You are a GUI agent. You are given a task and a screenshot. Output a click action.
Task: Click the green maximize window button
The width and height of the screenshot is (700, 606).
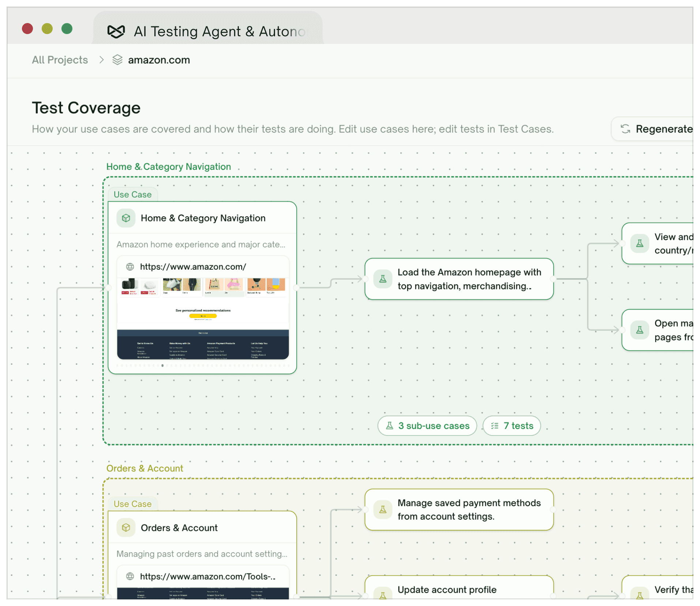pyautogui.click(x=67, y=29)
